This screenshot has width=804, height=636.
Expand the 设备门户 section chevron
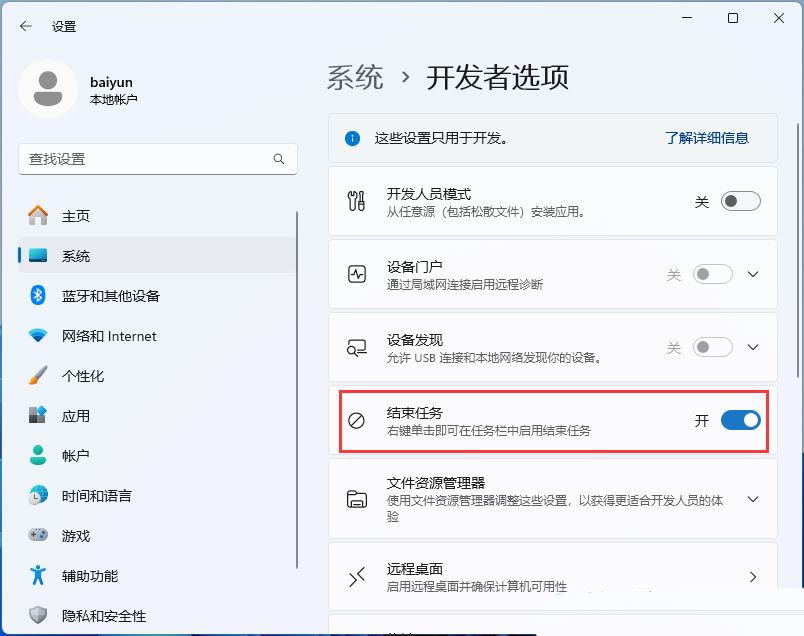point(753,273)
